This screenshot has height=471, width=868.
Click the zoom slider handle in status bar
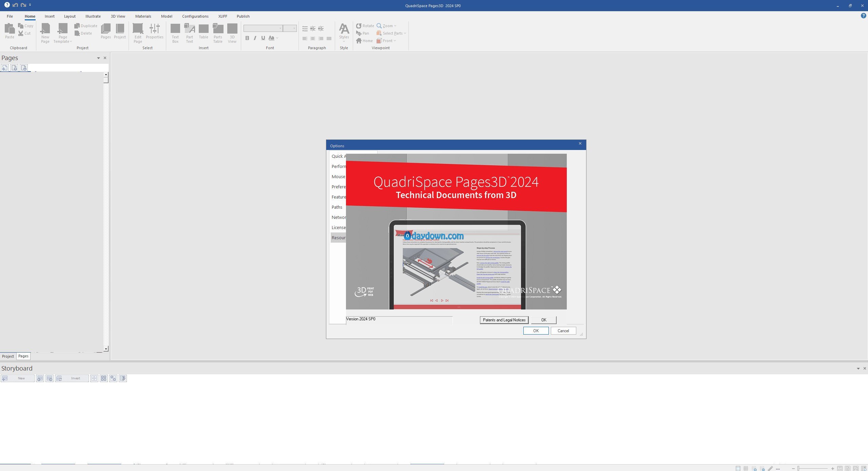[798, 468]
